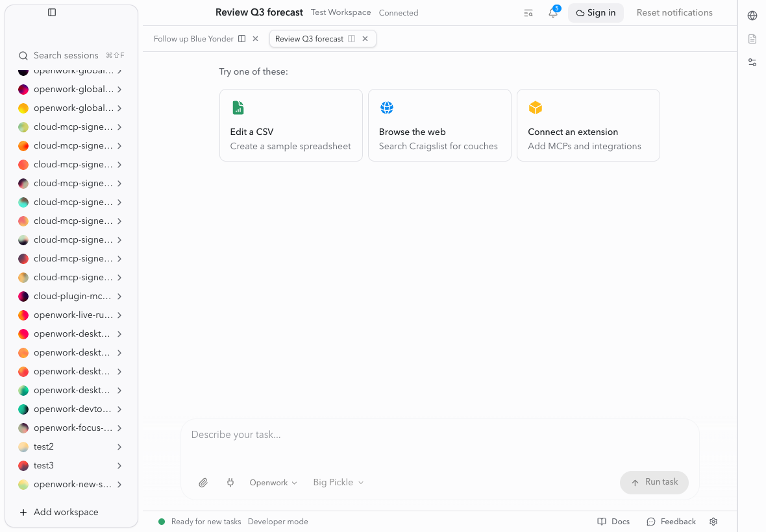The image size is (766, 532).
Task: Click the speech bubble icon beside Feedback
Action: pyautogui.click(x=650, y=522)
